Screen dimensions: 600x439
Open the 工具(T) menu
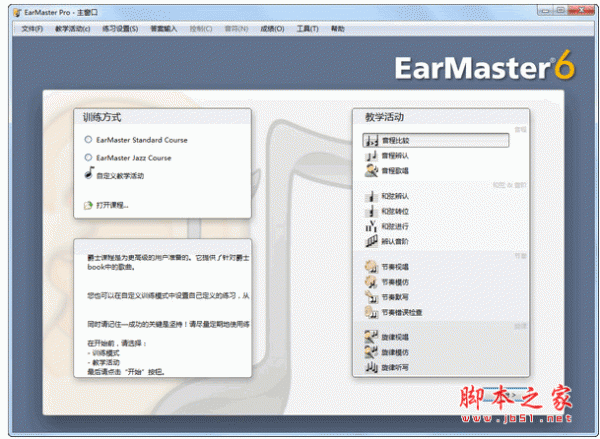pyautogui.click(x=308, y=29)
